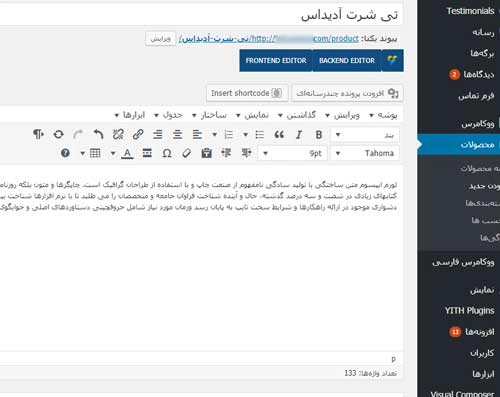This screenshot has width=500, height=397.
Task: Click افزودن پرونده چندرسانه‌ای add media button
Action: click(x=347, y=93)
